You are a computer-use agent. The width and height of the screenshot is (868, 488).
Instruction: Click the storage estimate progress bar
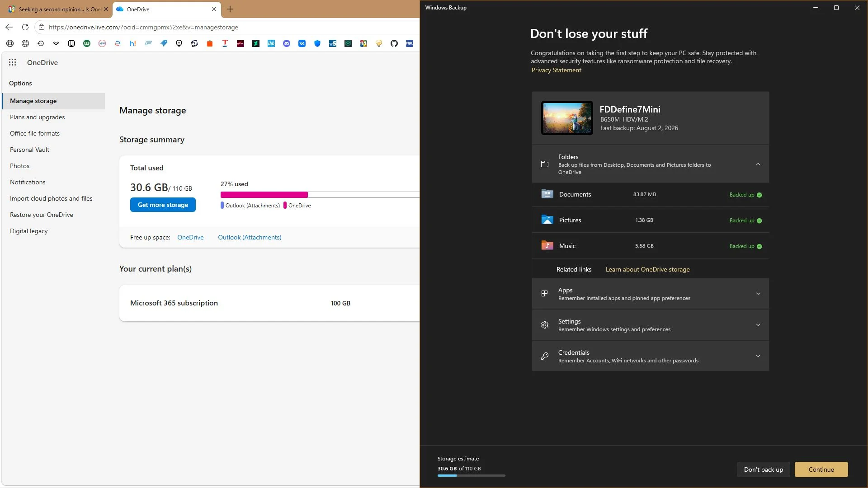tap(471, 475)
